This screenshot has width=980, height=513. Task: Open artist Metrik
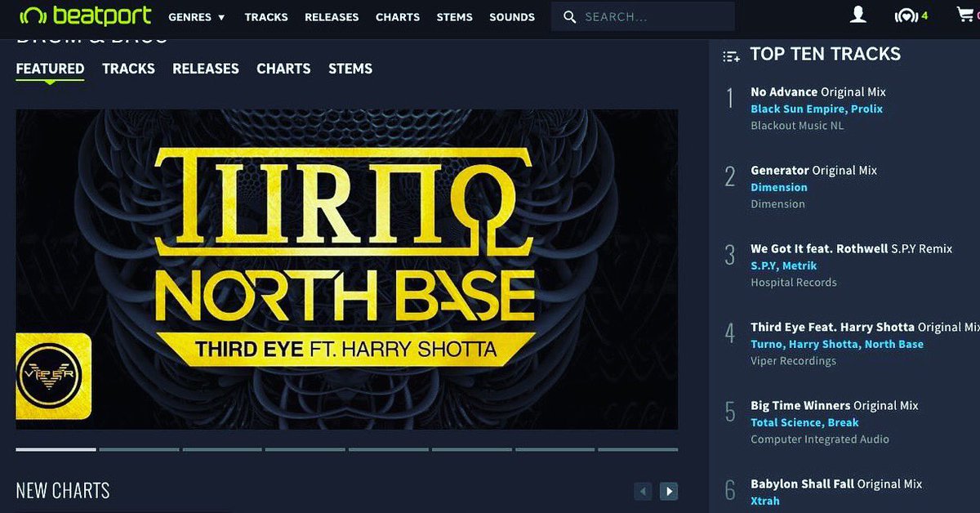(800, 265)
